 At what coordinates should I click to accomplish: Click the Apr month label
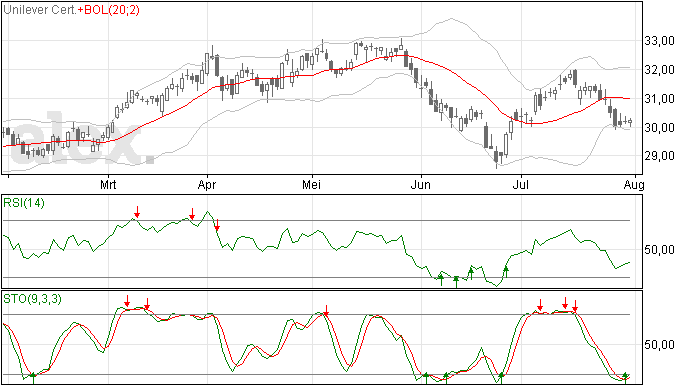point(207,184)
